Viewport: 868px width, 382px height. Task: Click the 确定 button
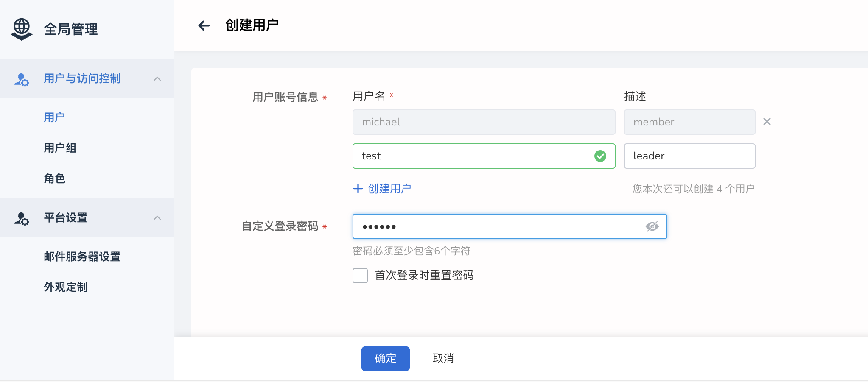(x=386, y=359)
